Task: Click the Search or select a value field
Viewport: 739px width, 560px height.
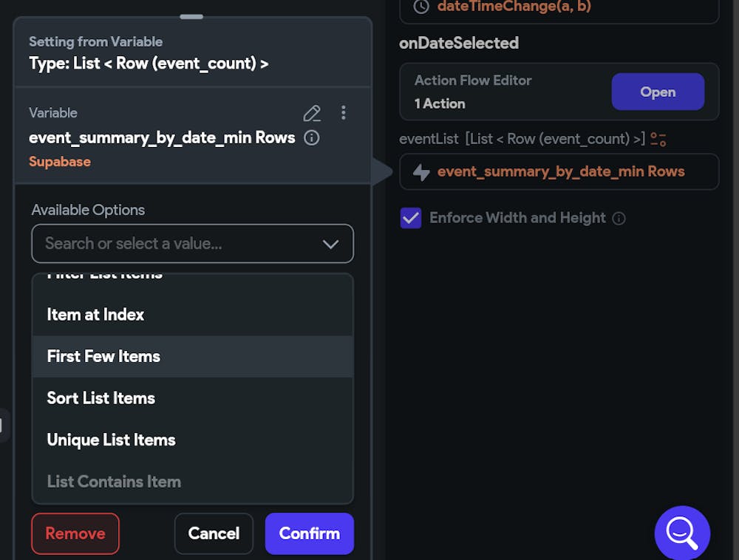Action: tap(177, 244)
